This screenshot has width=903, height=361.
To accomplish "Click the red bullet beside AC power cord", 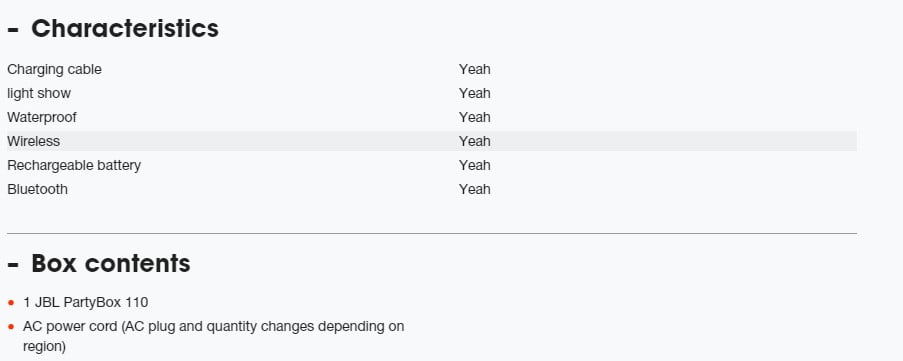I will click(11, 327).
